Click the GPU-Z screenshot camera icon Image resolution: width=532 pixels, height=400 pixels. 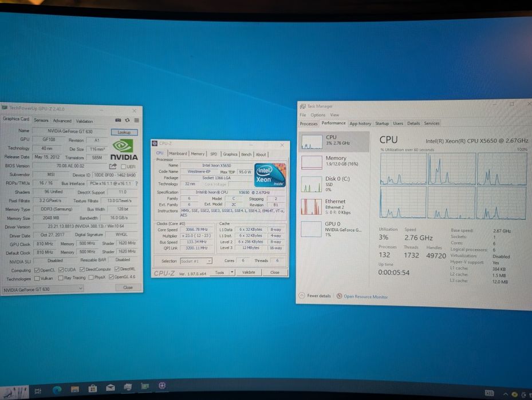point(118,120)
